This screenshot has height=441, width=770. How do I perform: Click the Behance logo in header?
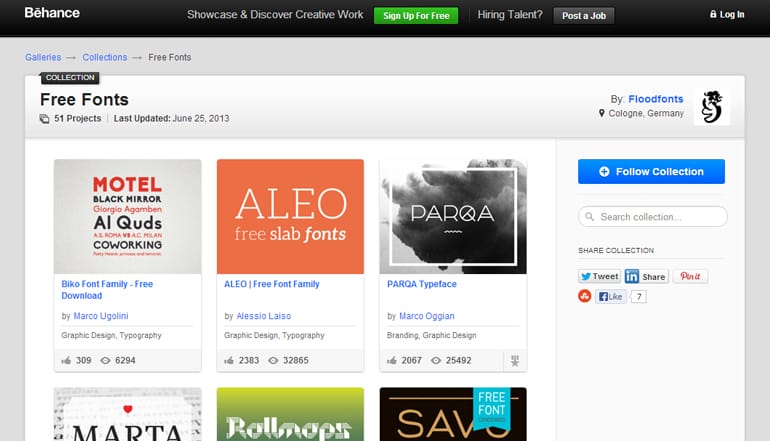pyautogui.click(x=52, y=13)
